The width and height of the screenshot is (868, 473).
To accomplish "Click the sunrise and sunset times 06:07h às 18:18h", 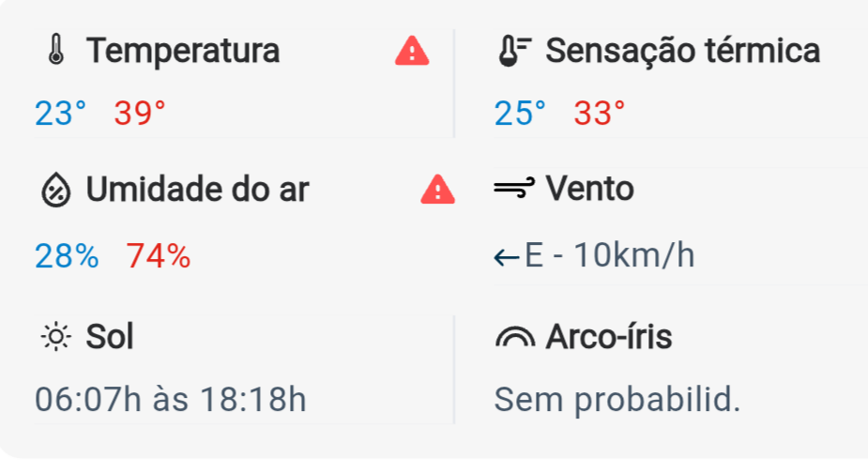I will pos(171,400).
